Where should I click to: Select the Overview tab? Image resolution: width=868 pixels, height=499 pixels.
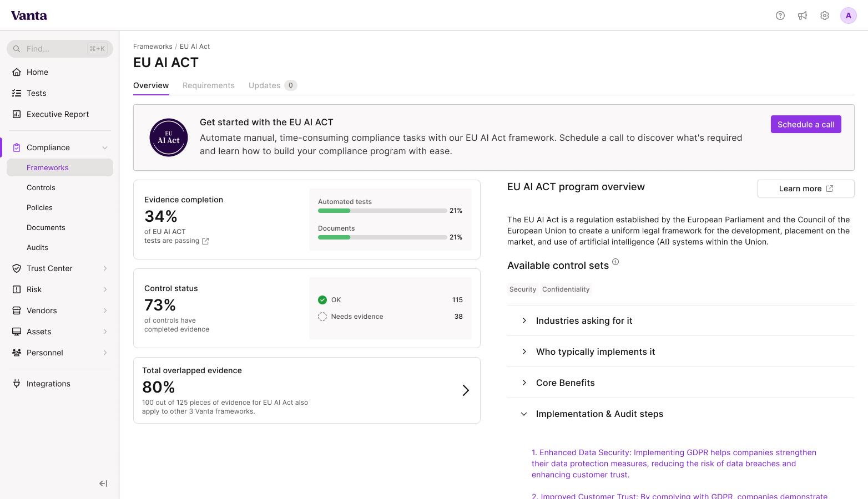click(x=151, y=85)
